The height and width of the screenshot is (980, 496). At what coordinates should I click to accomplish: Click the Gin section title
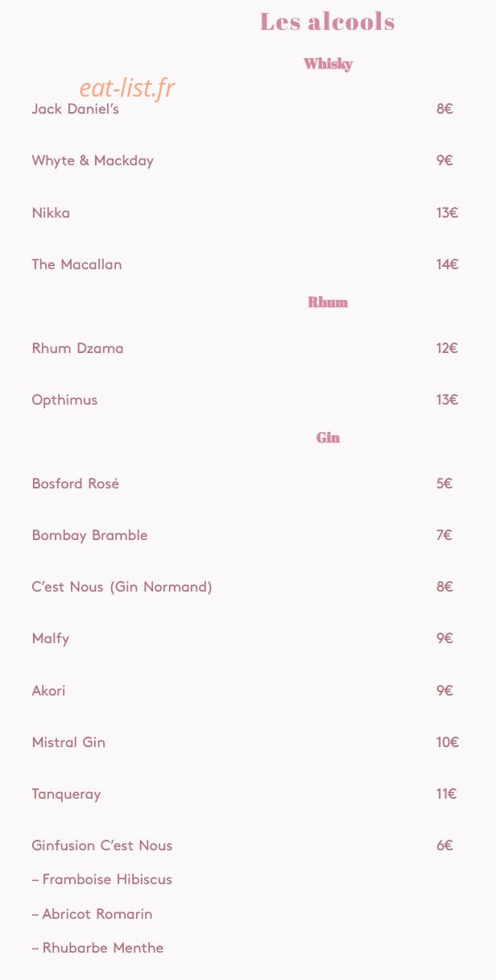[328, 438]
